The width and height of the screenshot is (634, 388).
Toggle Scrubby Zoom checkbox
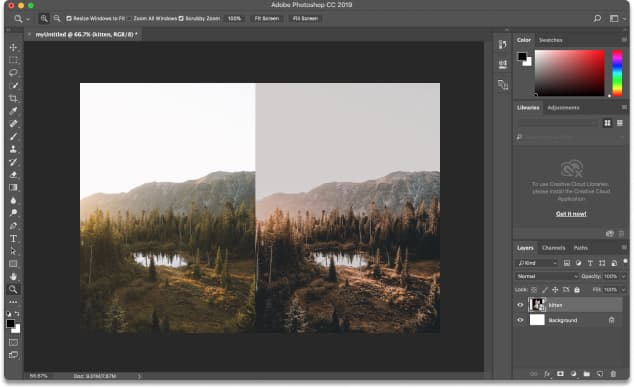181,19
